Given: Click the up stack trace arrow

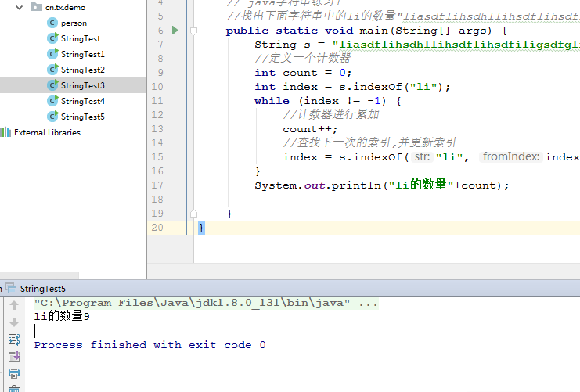Looking at the screenshot, I should tap(14, 305).
